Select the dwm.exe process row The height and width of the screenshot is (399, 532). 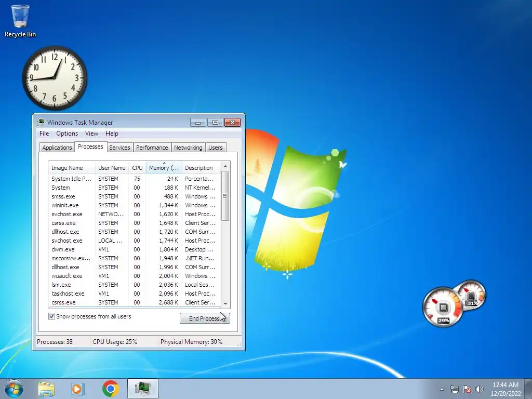tap(135, 249)
